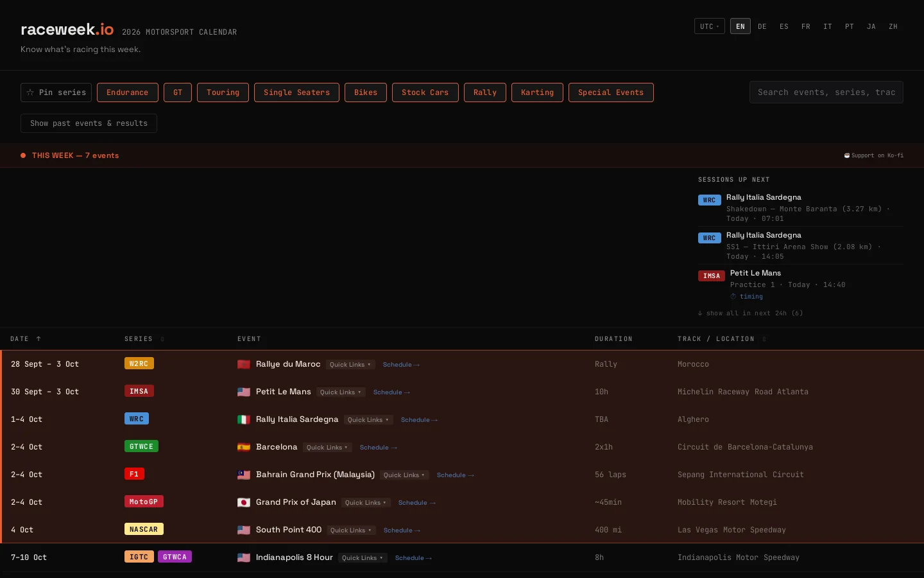
Task: Switch language to JA
Action: (871, 26)
